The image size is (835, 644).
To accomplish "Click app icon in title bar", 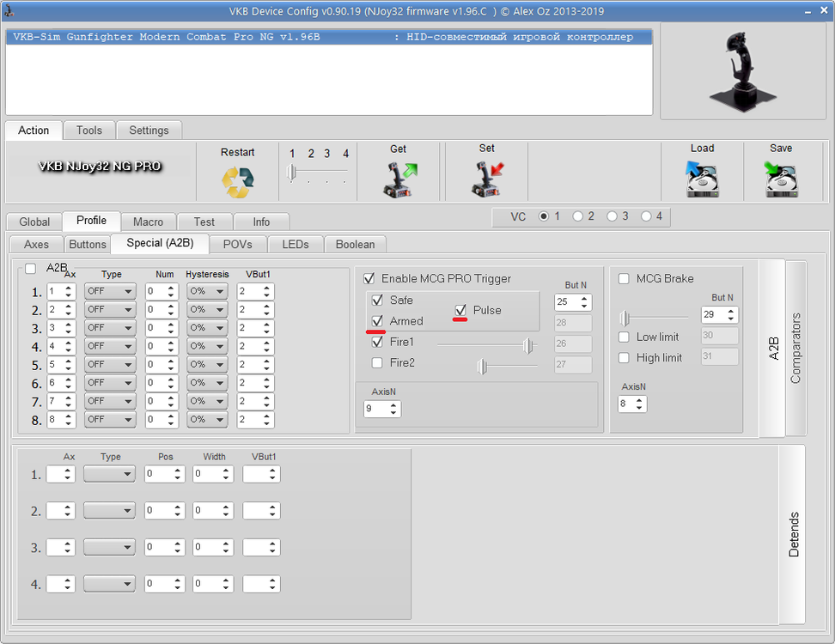I will pyautogui.click(x=9, y=10).
